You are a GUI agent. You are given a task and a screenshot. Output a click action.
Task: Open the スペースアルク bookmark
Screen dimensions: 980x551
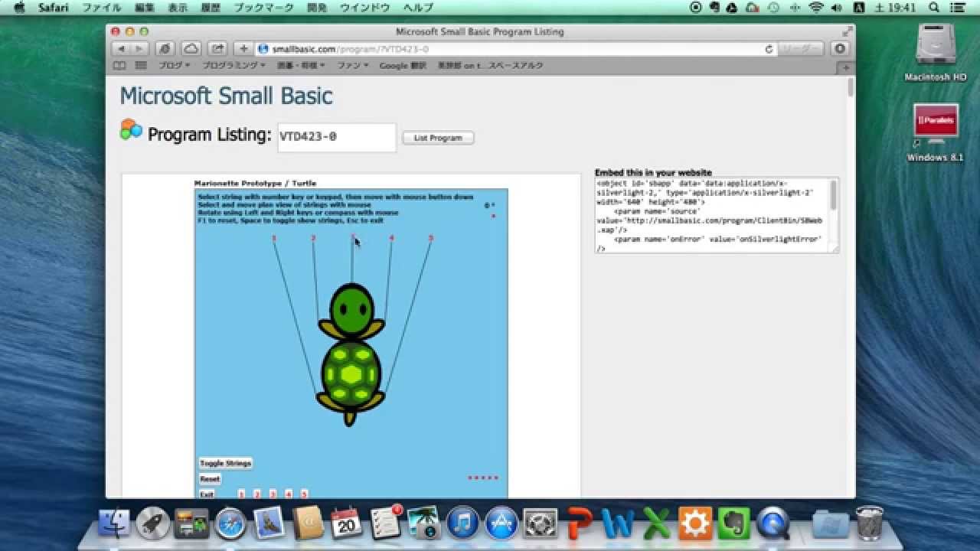tap(490, 66)
